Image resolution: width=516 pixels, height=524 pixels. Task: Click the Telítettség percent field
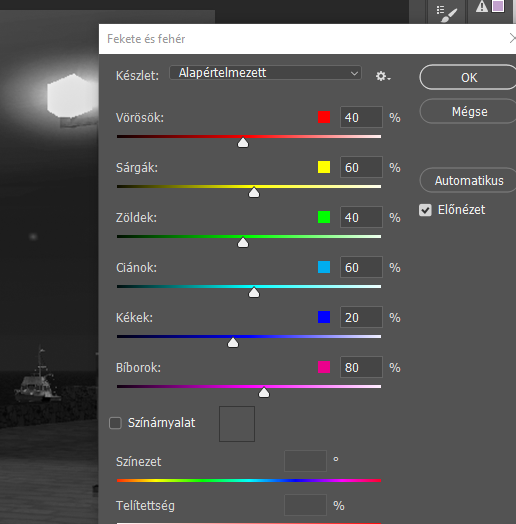(305, 505)
